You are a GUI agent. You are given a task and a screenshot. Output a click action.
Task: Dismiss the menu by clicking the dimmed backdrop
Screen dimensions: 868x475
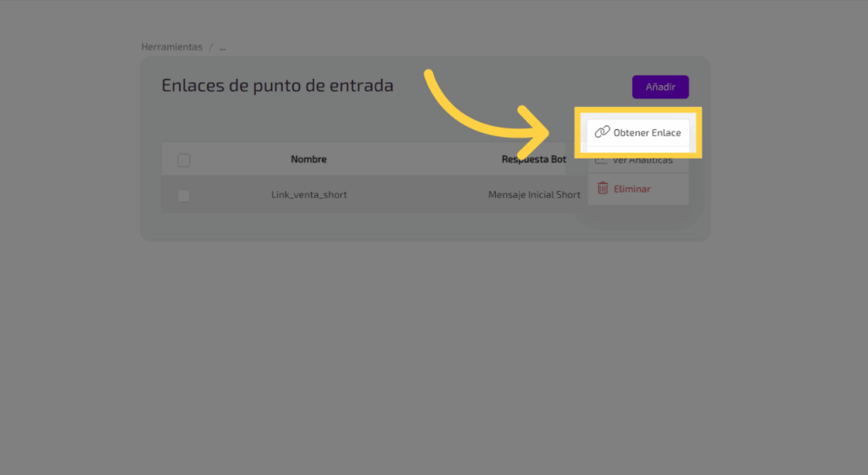[424, 356]
